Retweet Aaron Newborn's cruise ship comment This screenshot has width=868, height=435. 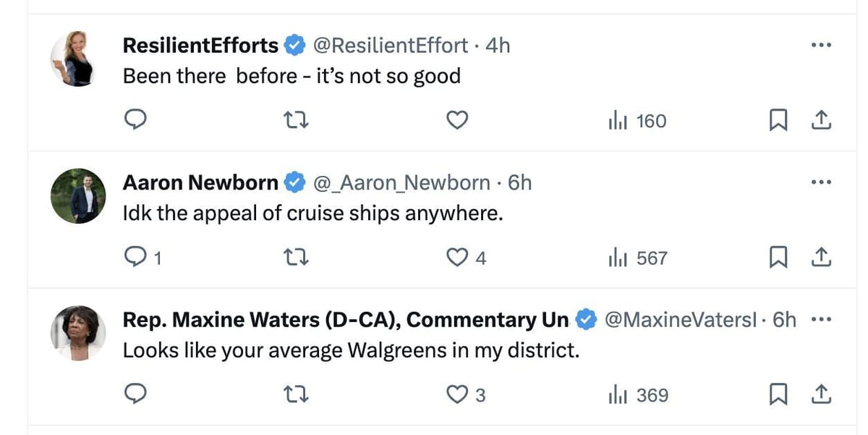(296, 256)
